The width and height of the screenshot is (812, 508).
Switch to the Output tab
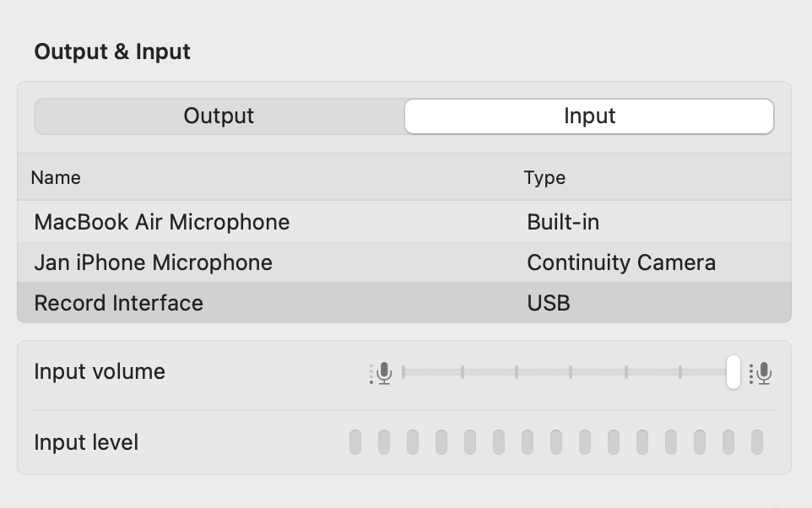(219, 116)
